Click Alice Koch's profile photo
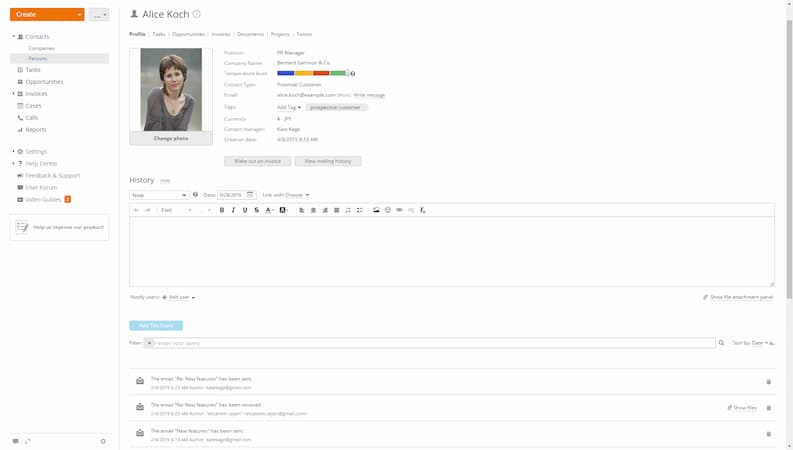The height and width of the screenshot is (450, 793). [x=171, y=89]
